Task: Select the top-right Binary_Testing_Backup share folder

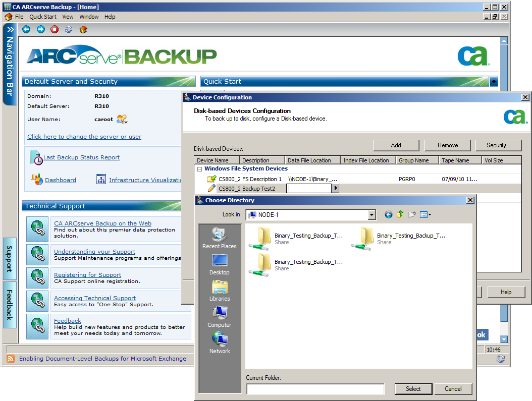Action: tap(398, 239)
